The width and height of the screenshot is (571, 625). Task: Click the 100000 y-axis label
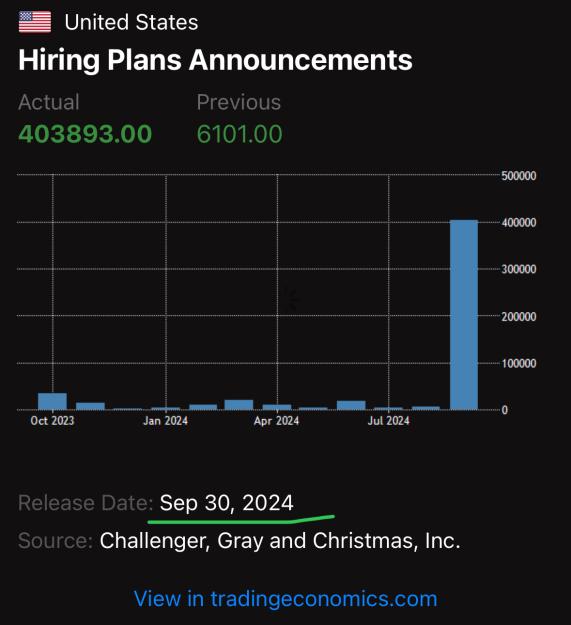click(x=519, y=364)
